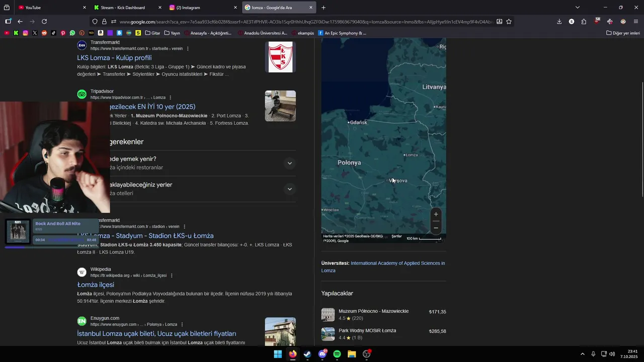Open the clock showing 23:41

click(x=629, y=354)
